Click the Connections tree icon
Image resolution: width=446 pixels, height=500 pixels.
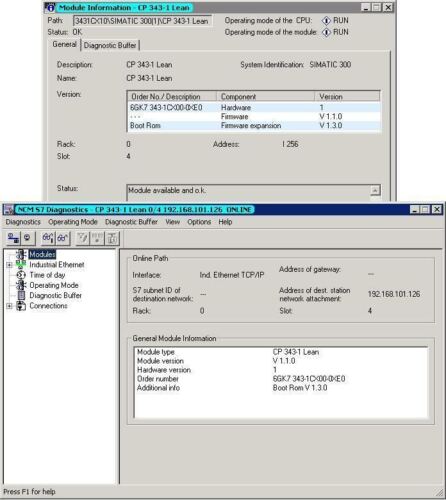[x=21, y=306]
